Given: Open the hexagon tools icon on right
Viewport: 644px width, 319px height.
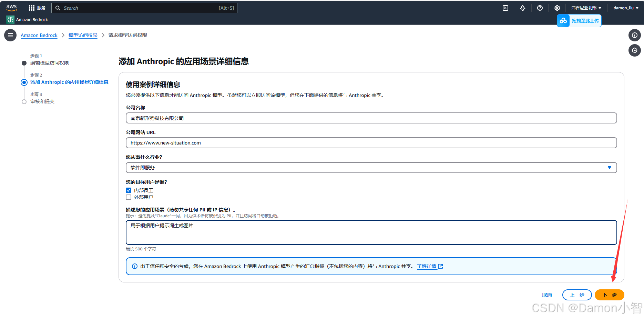Looking at the screenshot, I should pos(635,50).
